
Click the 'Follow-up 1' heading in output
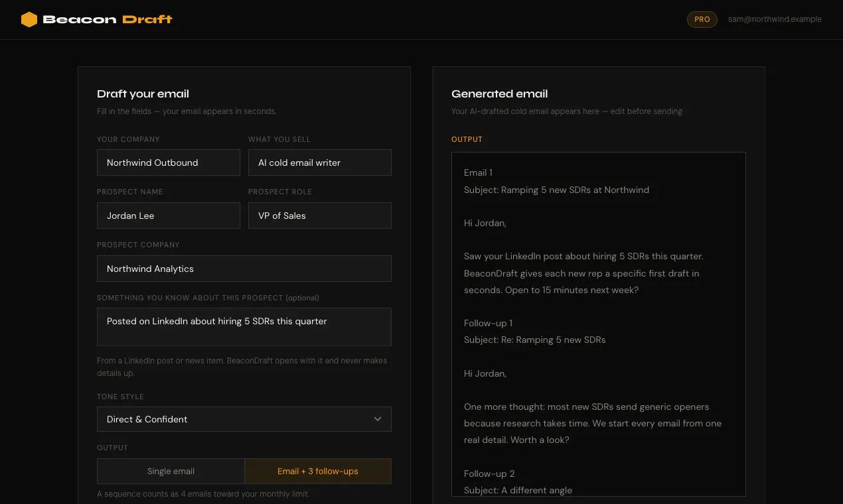point(488,323)
